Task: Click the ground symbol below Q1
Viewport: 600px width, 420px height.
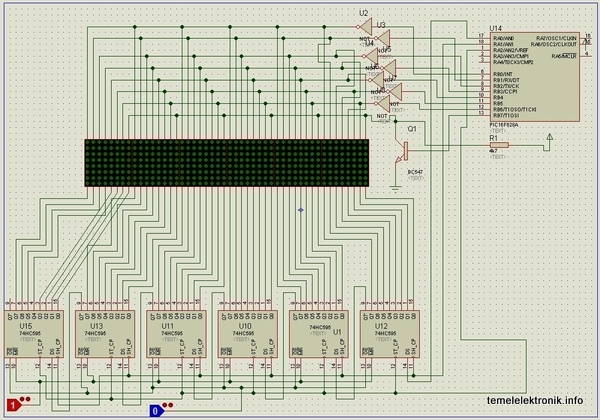Action: (x=395, y=188)
